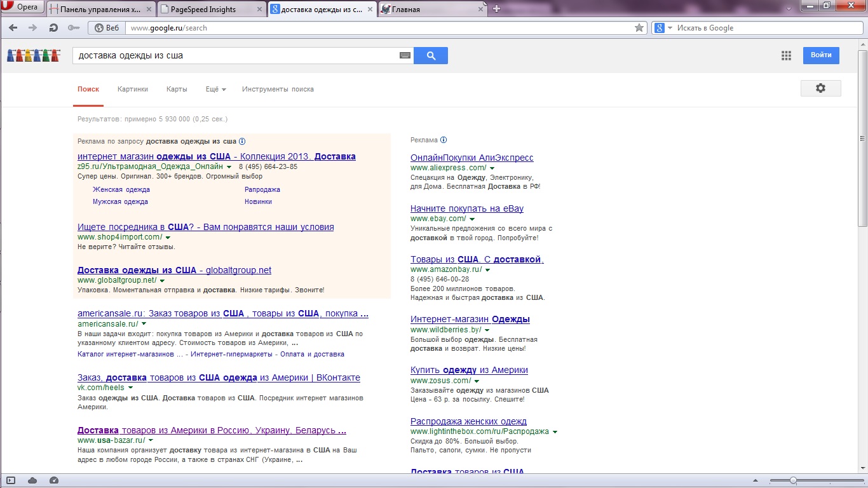Open the 'Купить одежду из Америки' ad

[469, 370]
